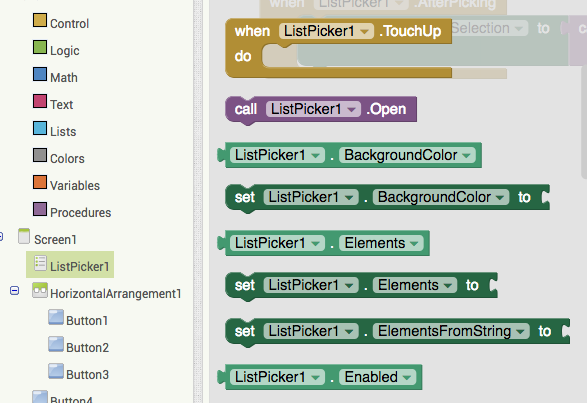The height and width of the screenshot is (403, 587).
Task: Open the Colors blocks drawer label
Action: coord(67,158)
